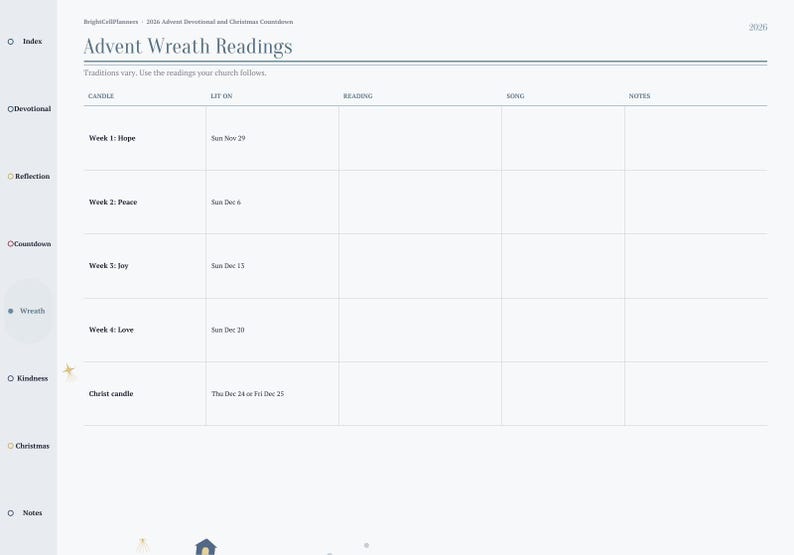Click the LIT ON column header
The height and width of the screenshot is (555, 794).
(x=221, y=96)
